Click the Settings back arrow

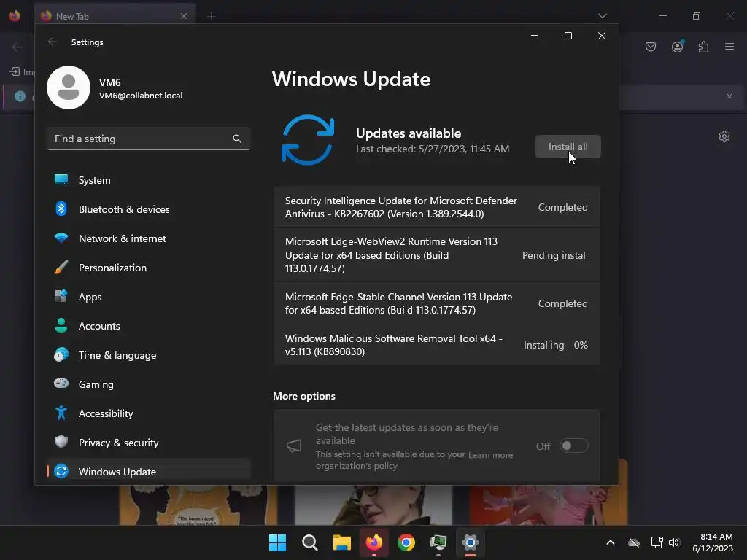pos(53,42)
